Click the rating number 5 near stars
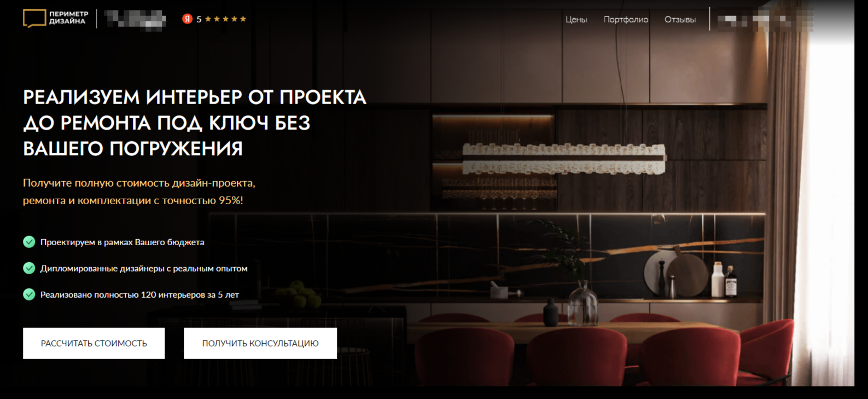This screenshot has width=868, height=399. 199,20
